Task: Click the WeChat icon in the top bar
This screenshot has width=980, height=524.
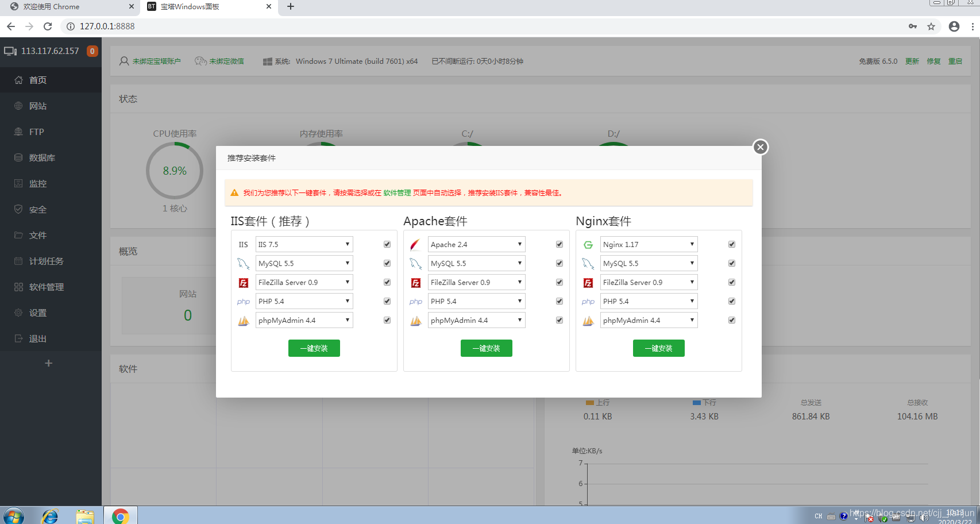Action: [x=200, y=61]
